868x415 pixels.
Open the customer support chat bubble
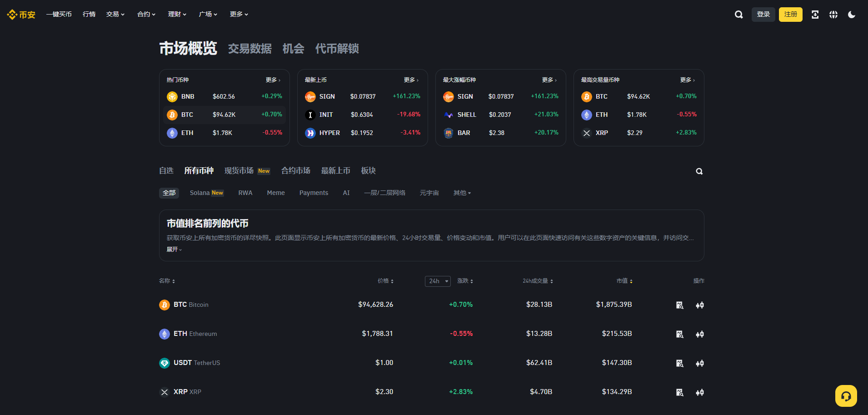point(846,395)
